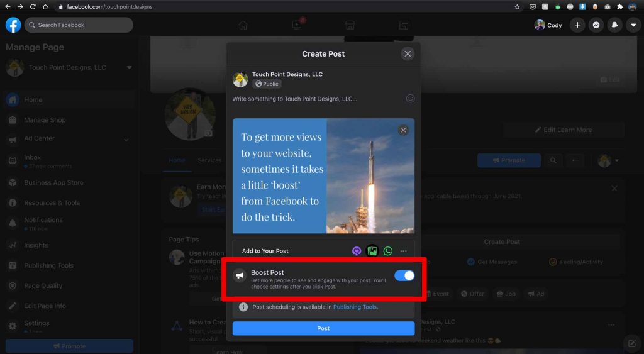Open more options in Add to Your Post
Viewport: 644px width, 354px height.
404,251
